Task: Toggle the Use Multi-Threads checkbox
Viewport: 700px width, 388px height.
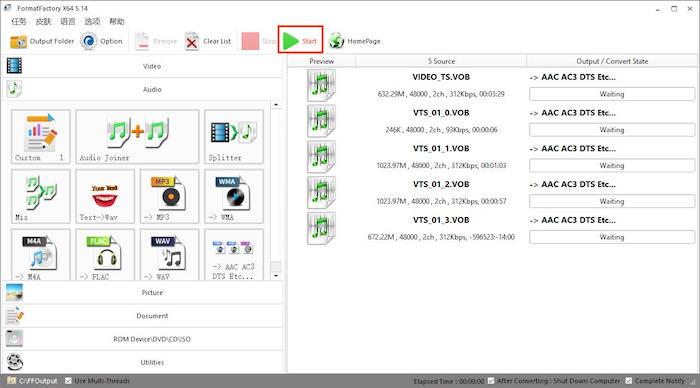Action: 68,380
